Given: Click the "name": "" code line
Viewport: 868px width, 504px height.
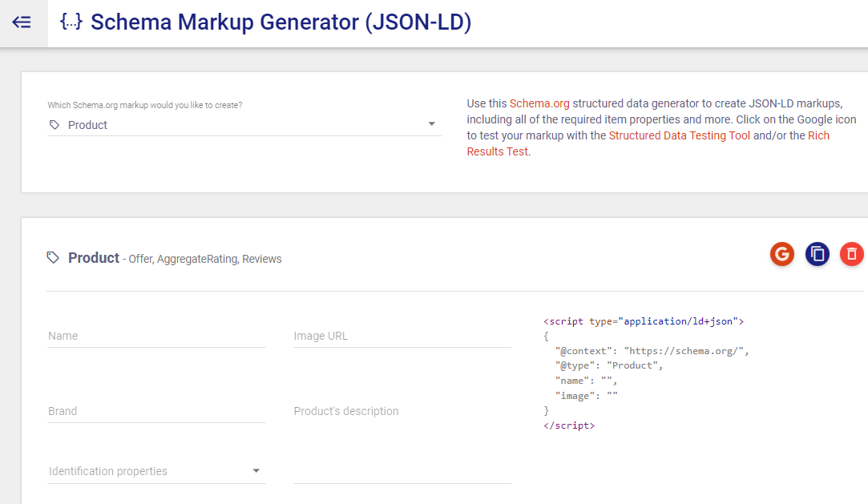Looking at the screenshot, I should coord(586,381).
